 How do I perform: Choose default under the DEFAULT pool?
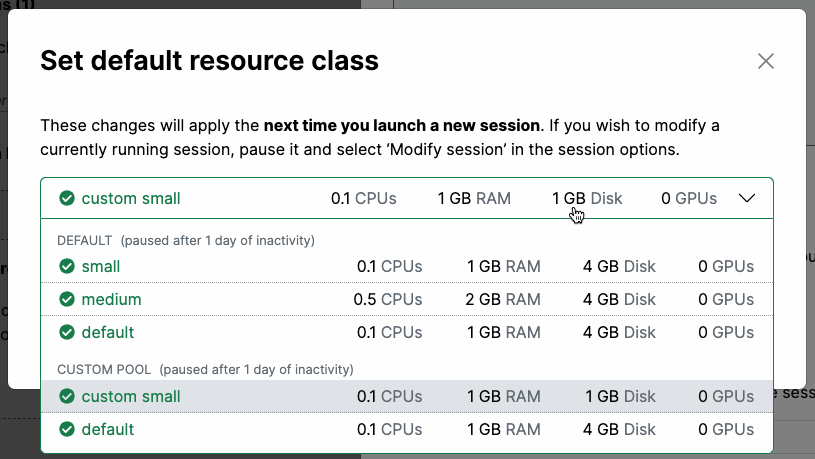[x=407, y=332]
